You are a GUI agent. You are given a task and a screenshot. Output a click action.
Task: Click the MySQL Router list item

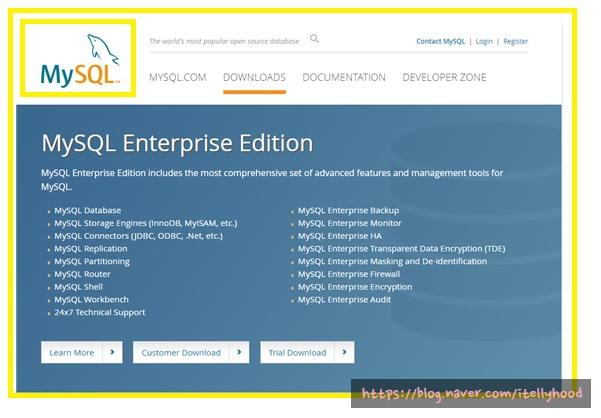(x=82, y=274)
